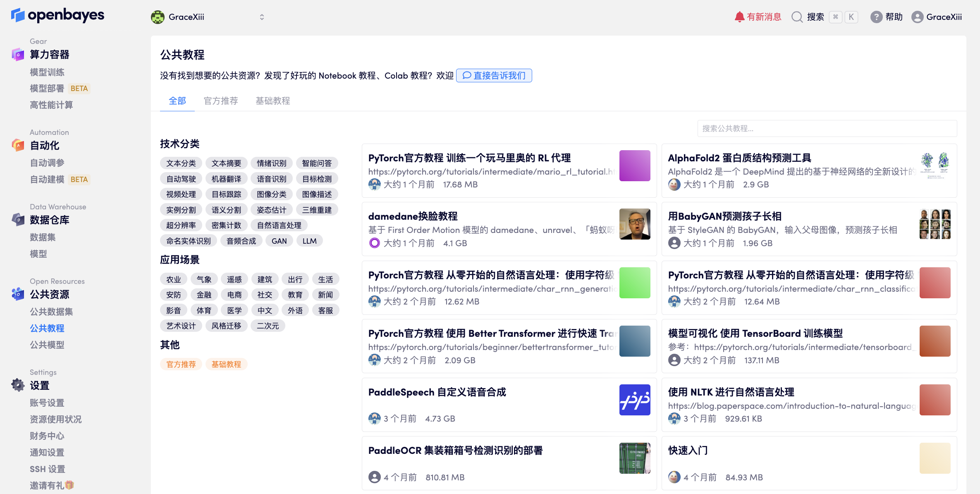Click the 搜索 ⌘K shortcut button
Screen dimensions: 980x494
click(x=825, y=17)
